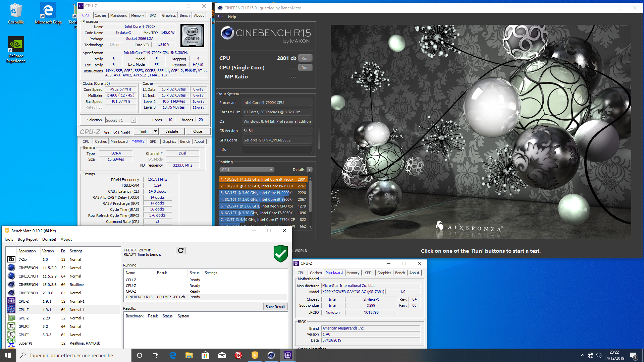Open Task View on taskbar

click(156, 355)
